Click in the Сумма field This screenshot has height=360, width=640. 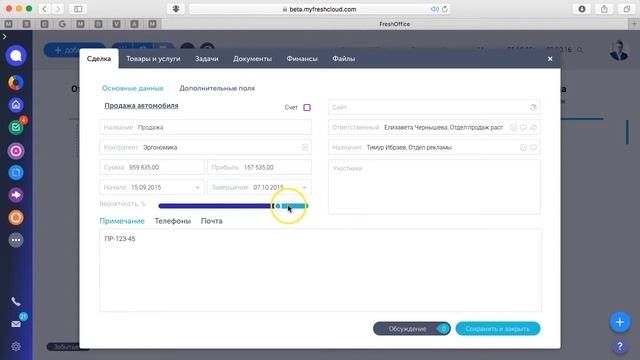point(152,167)
